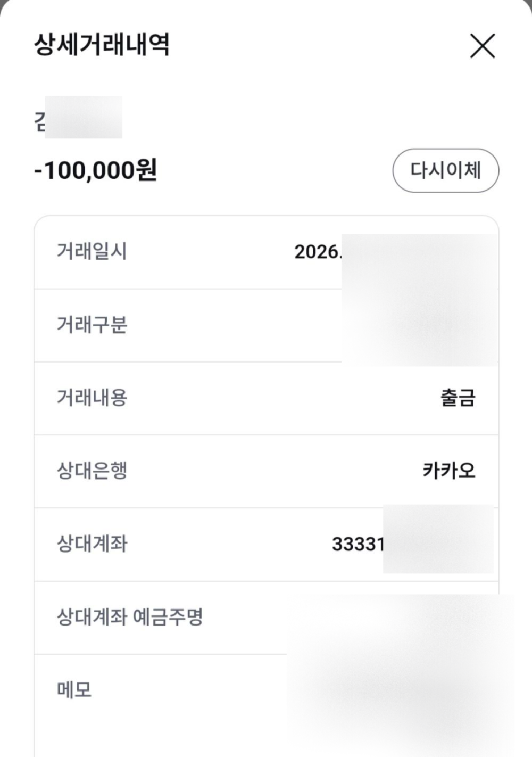Tap the account number starting with 33331

[x=358, y=544]
